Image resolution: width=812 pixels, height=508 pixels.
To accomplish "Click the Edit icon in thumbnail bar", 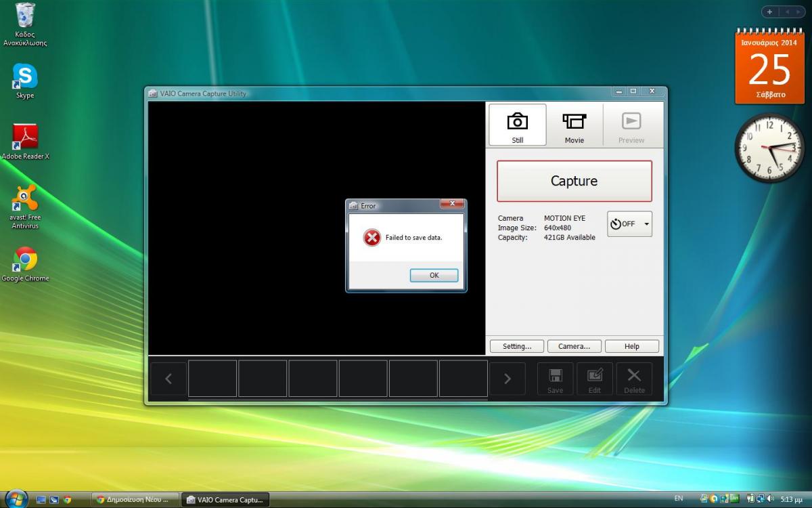I will pyautogui.click(x=595, y=379).
